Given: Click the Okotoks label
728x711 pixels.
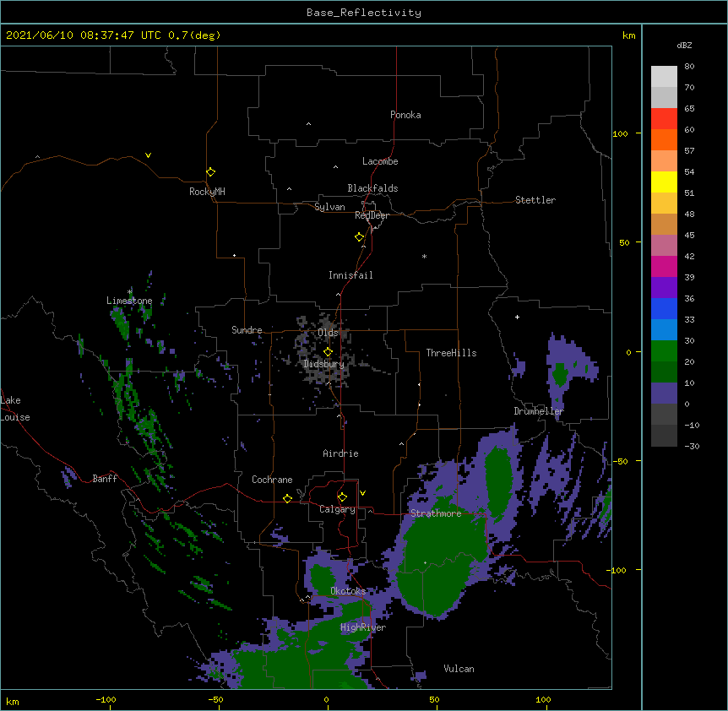Looking at the screenshot, I should [x=348, y=591].
